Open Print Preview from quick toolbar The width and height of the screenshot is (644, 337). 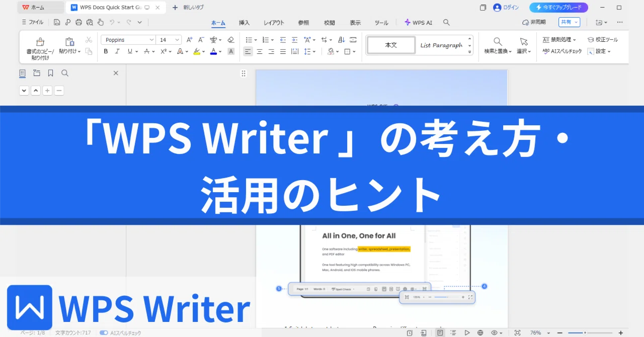point(90,22)
